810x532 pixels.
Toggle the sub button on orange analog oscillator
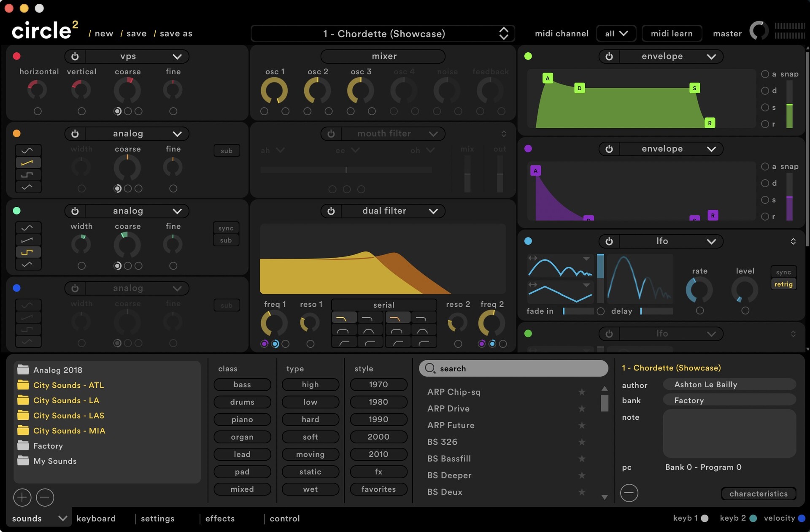[x=227, y=151]
